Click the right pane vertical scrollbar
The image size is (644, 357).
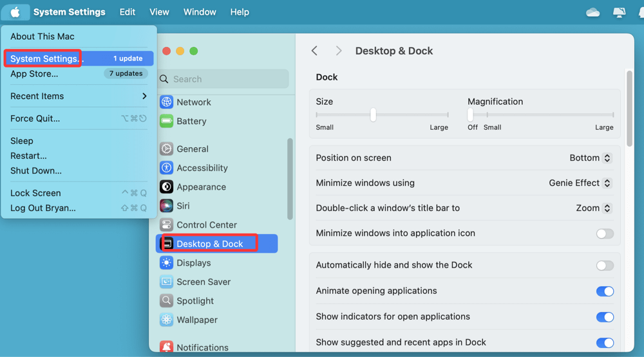629,109
